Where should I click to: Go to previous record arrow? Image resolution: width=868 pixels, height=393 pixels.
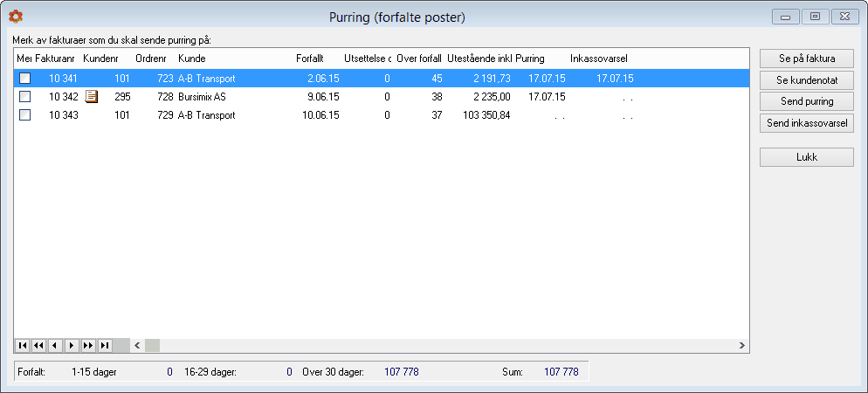(x=55, y=345)
